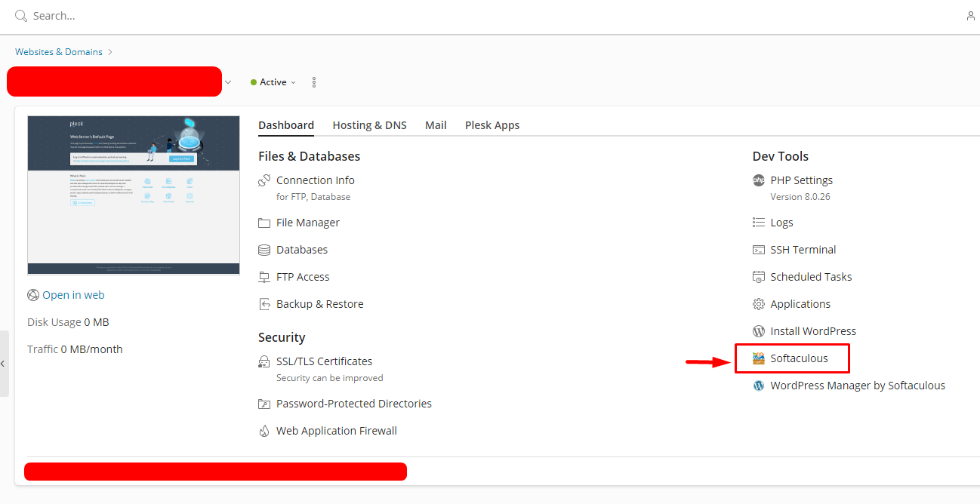This screenshot has height=504, width=980.
Task: Open Connection Info
Action: pyautogui.click(x=316, y=180)
